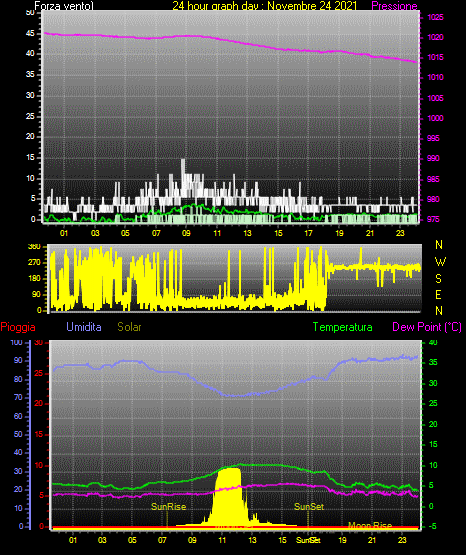Click the Forza vento axis title
The image size is (466, 555).
pos(64,6)
